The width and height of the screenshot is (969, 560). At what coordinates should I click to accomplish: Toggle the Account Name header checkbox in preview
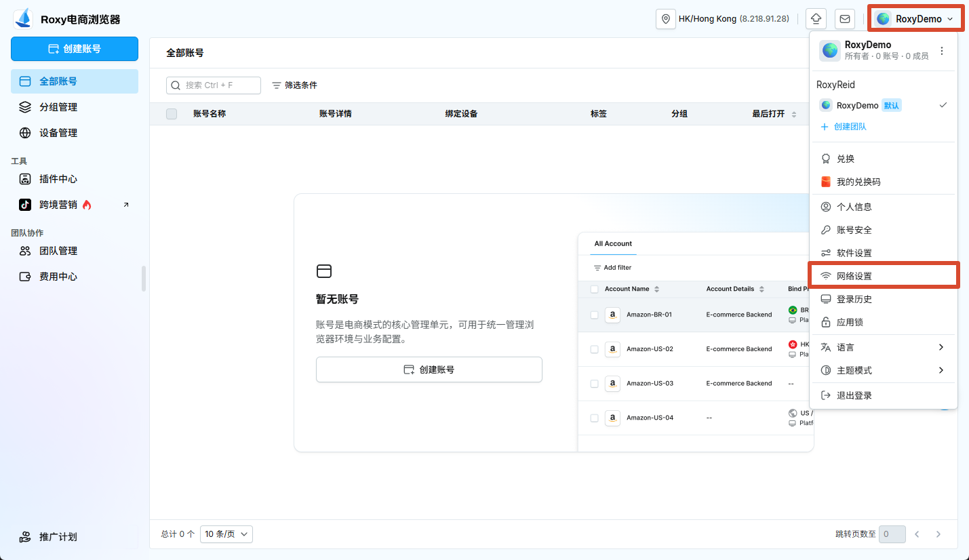click(595, 289)
